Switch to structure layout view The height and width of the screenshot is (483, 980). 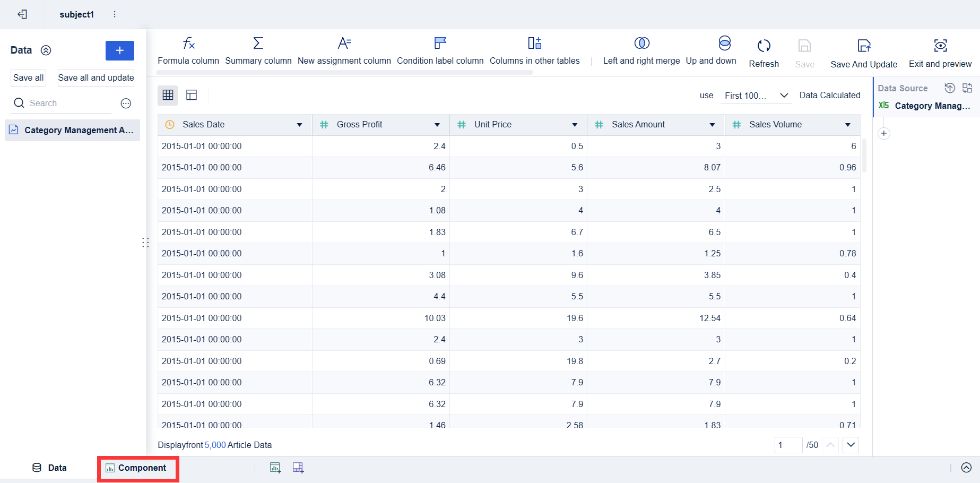click(192, 95)
